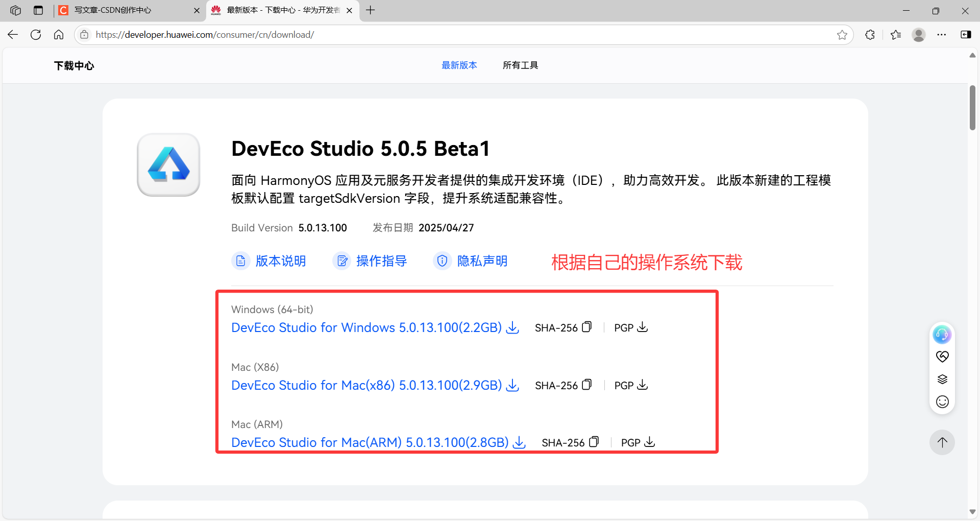Click the Mac (ARM) label
980x521 pixels.
(257, 424)
